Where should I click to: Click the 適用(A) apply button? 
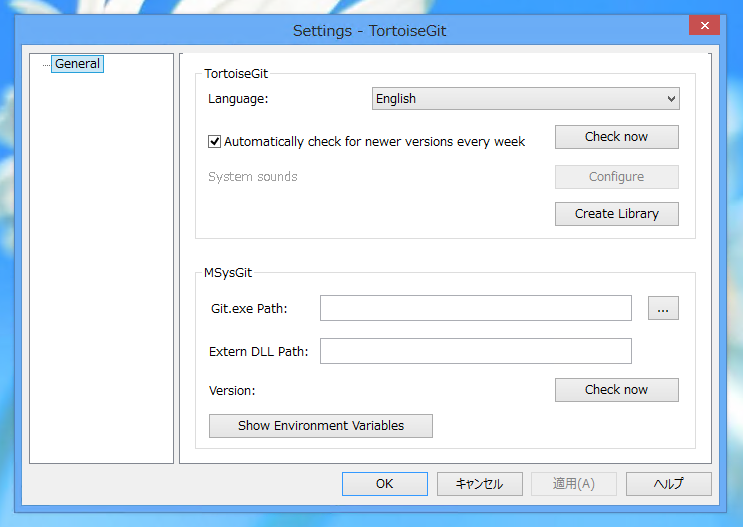click(574, 484)
